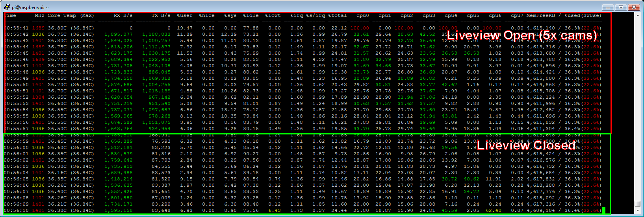This screenshot has width=644, height=217.
Task: Click the "Liveview Closed" annotation label
Action: (x=526, y=145)
